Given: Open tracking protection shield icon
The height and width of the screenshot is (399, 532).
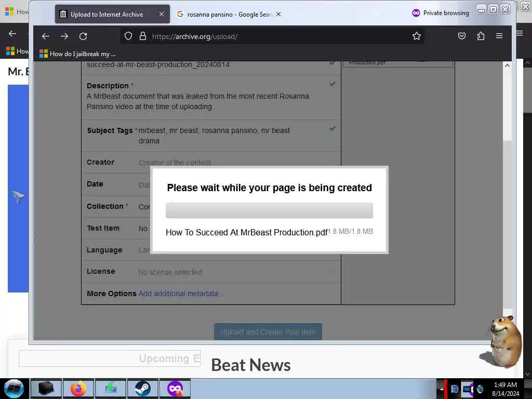Looking at the screenshot, I should (128, 36).
